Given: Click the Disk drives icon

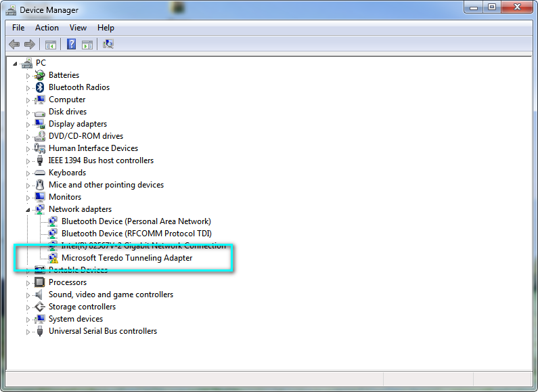Looking at the screenshot, I should tap(40, 112).
